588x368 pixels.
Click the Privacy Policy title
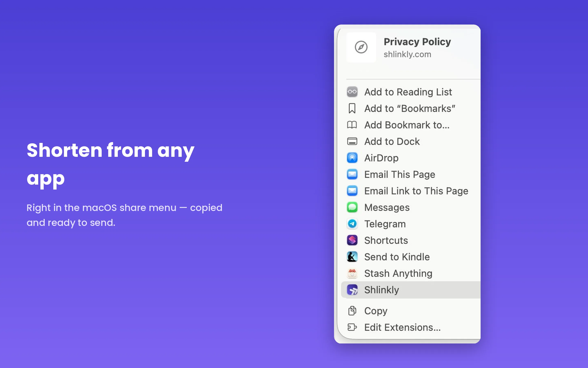point(417,42)
